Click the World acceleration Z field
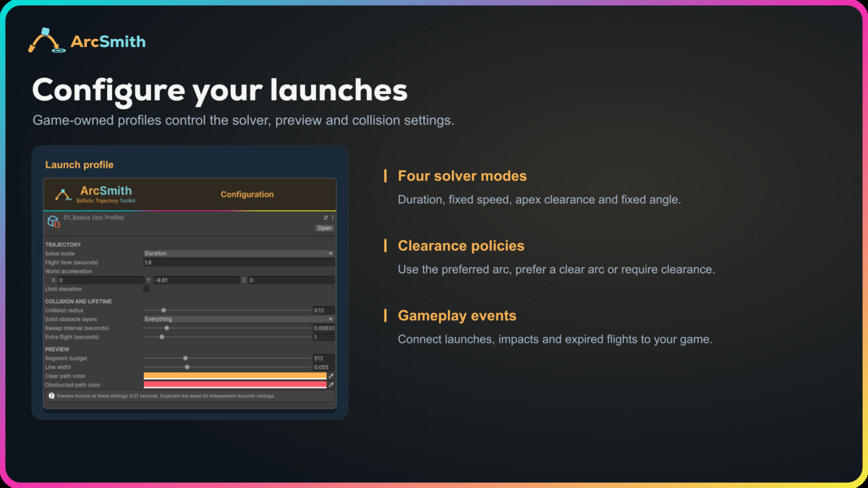This screenshot has height=488, width=868. tap(292, 280)
